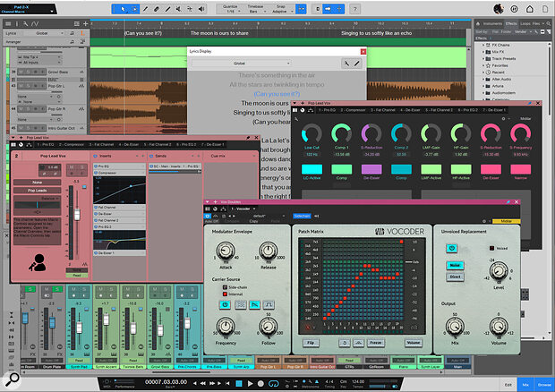This screenshot has height=392, width=555.
Task: Click the Stop button in transport
Action: pos(239,384)
